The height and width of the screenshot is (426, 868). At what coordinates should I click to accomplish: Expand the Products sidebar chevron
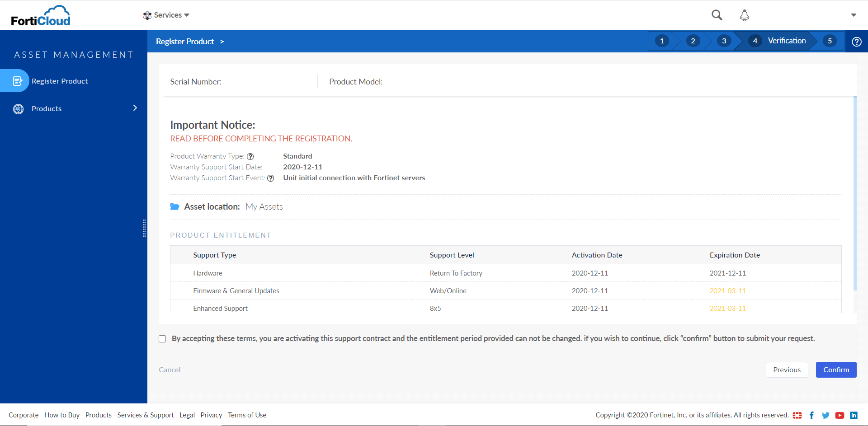tap(135, 108)
